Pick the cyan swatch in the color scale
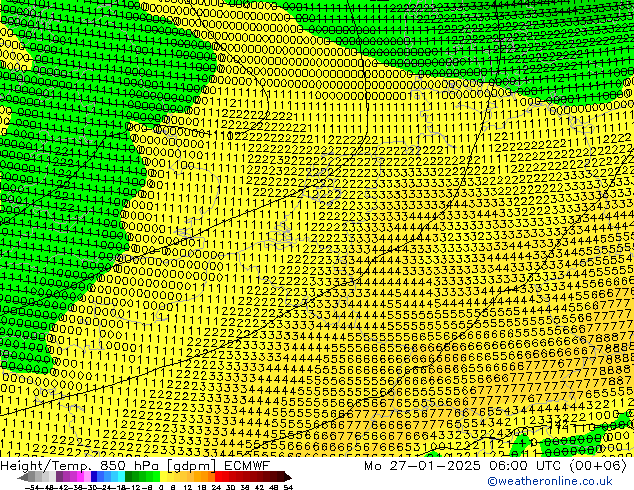The width and height of the screenshot is (634, 490). 118,476
